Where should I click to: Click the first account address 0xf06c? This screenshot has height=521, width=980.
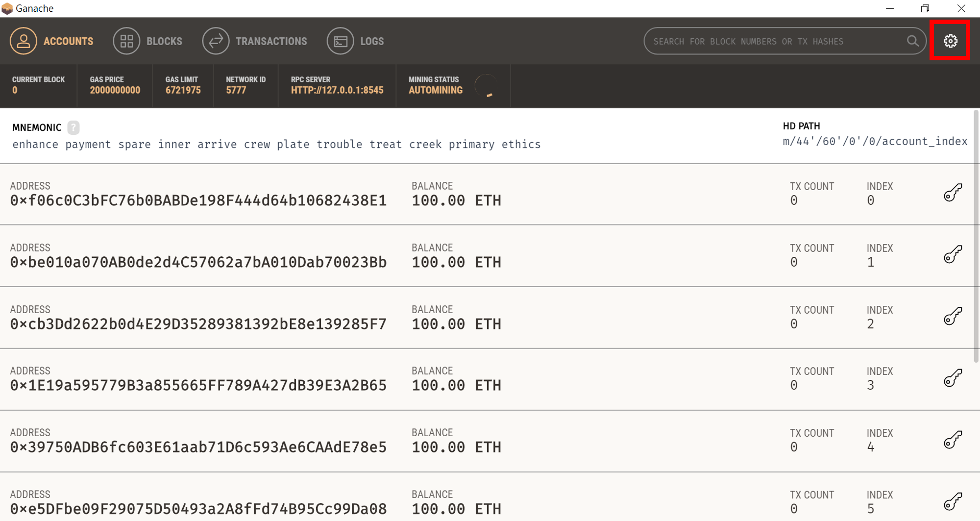(198, 200)
